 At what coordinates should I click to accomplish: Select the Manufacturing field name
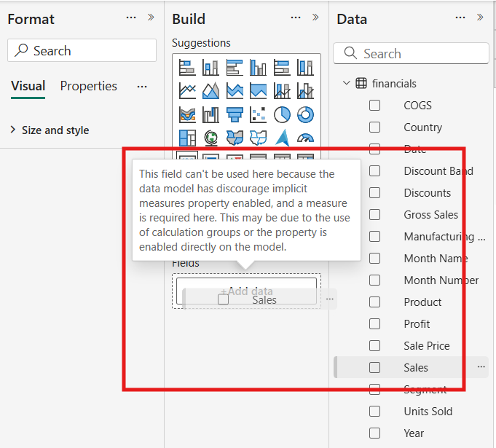444,237
